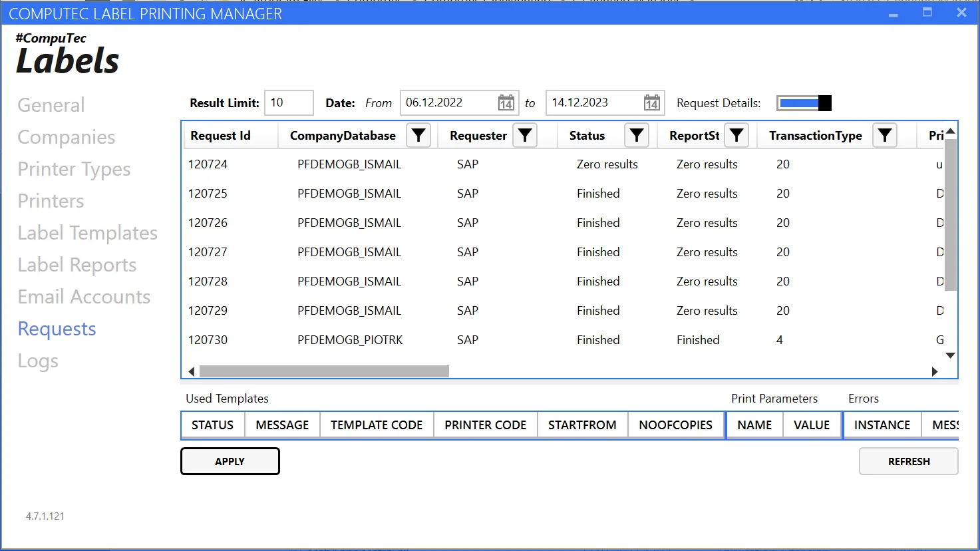
Task: Open the Logs section
Action: tap(38, 361)
